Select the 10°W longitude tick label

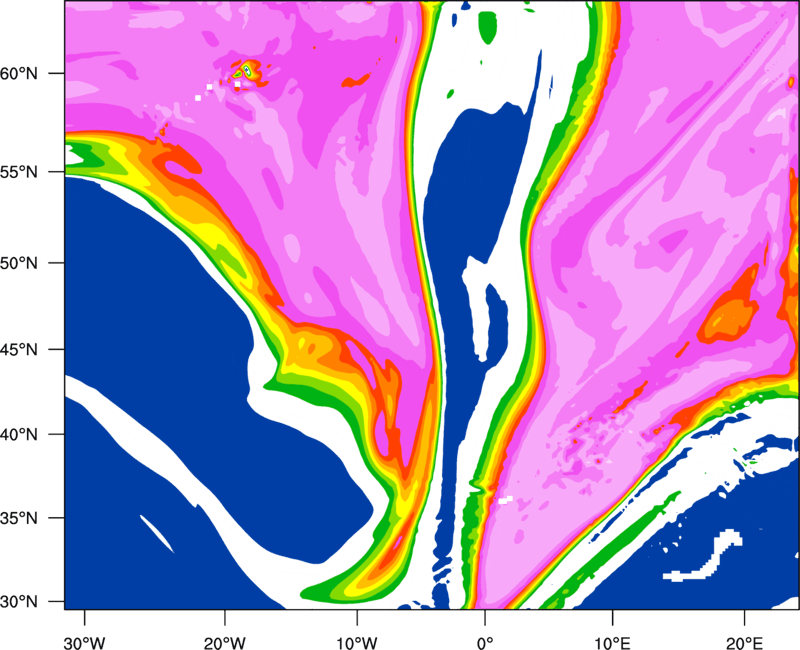[x=357, y=643]
